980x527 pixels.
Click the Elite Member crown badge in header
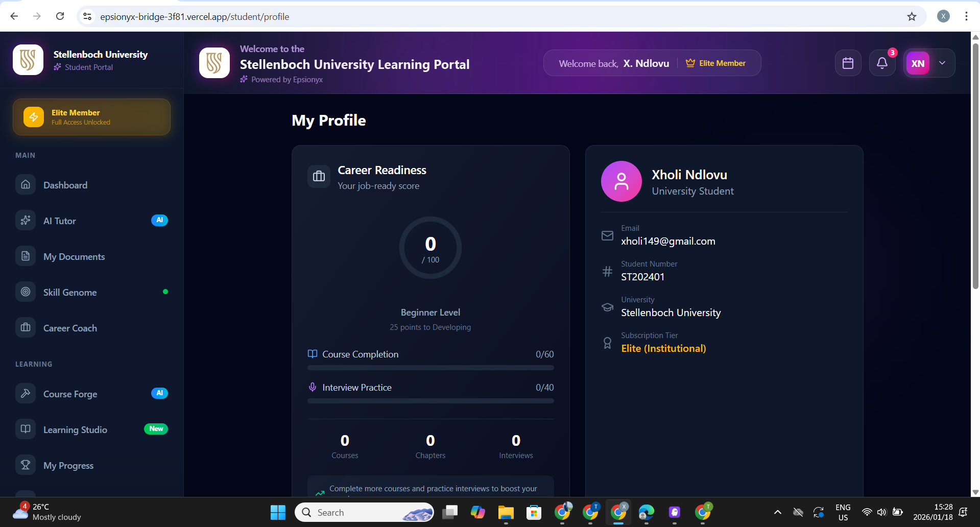click(715, 63)
